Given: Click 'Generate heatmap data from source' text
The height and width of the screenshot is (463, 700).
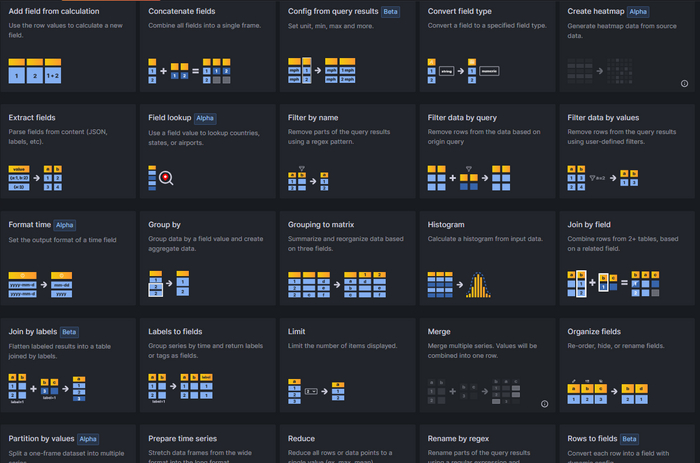Looking at the screenshot, I should (x=622, y=31).
